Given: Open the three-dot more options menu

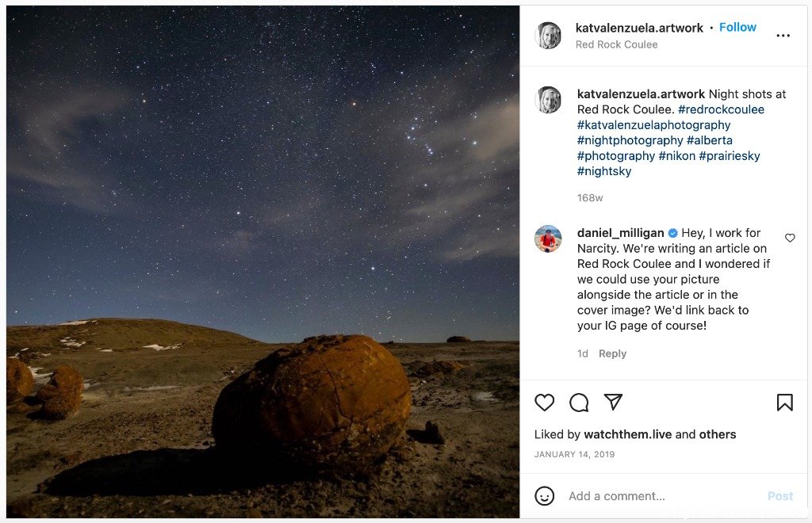Looking at the screenshot, I should (783, 36).
